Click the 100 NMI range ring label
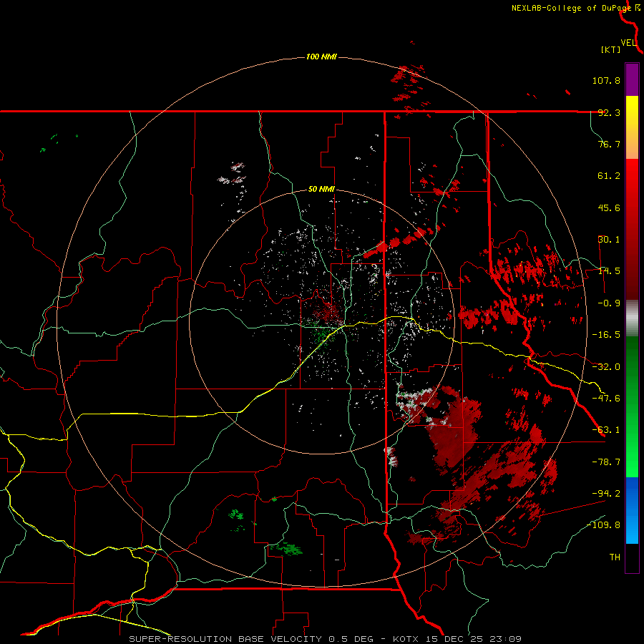Screen dimensions: 644x644 pyautogui.click(x=321, y=57)
